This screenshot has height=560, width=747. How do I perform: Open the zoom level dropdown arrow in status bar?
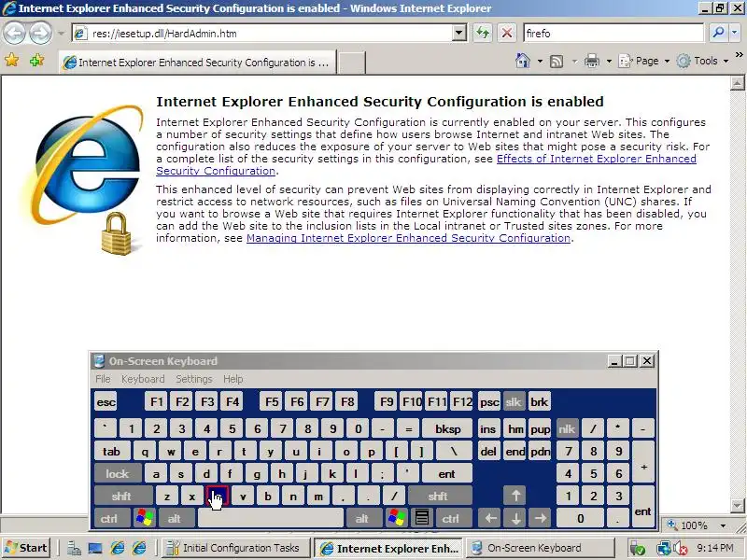click(723, 525)
